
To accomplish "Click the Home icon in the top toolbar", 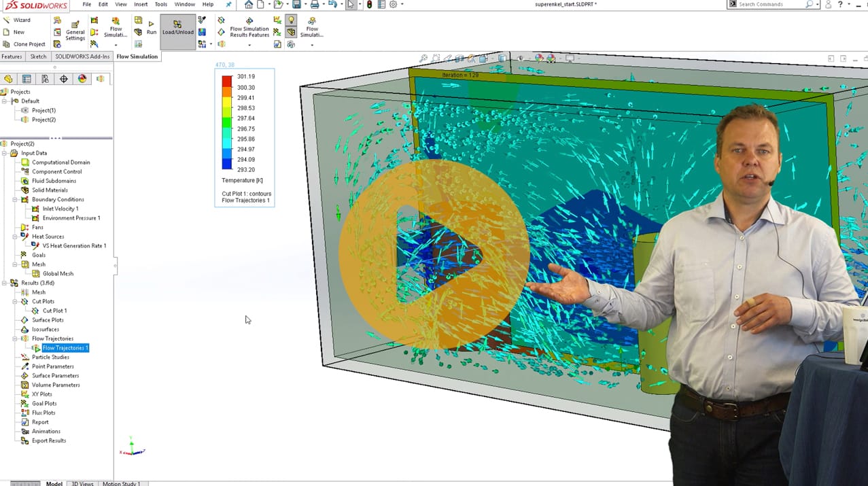I will 249,5.
